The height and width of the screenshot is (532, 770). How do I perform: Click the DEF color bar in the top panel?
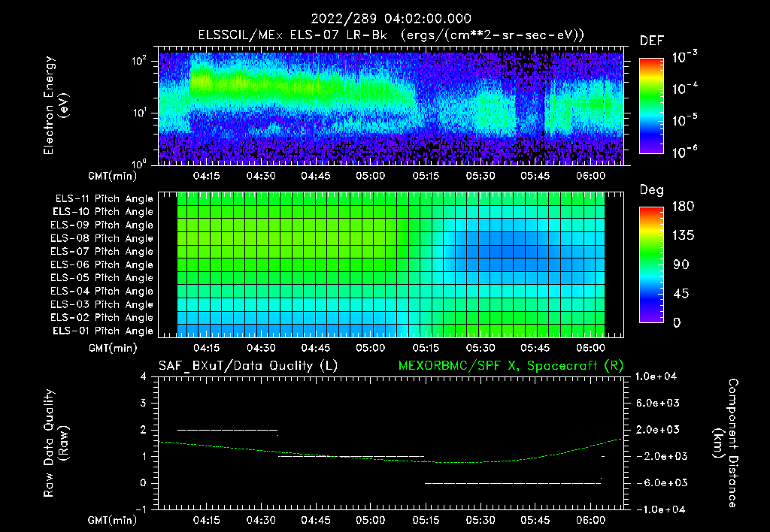(x=651, y=105)
